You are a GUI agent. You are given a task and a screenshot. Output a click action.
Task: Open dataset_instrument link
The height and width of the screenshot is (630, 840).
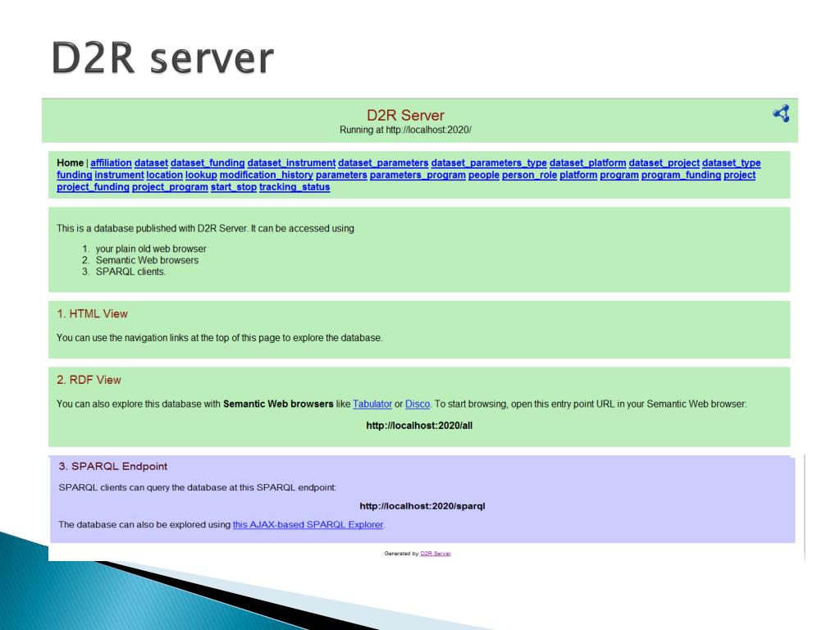(291, 163)
